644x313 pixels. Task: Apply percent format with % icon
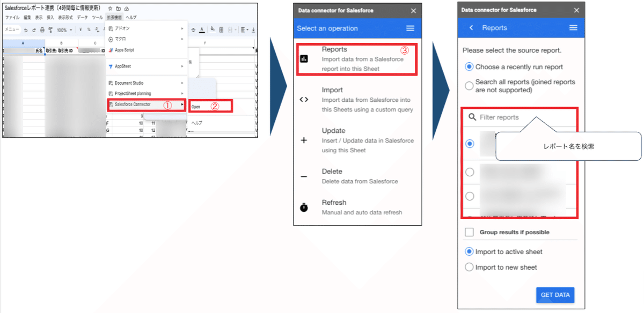pos(89,30)
